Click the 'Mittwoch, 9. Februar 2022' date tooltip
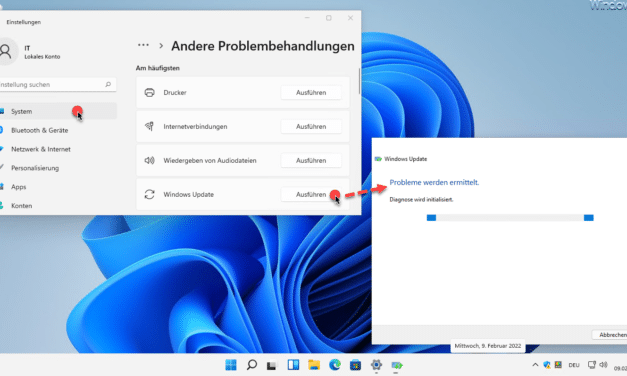 [488, 346]
